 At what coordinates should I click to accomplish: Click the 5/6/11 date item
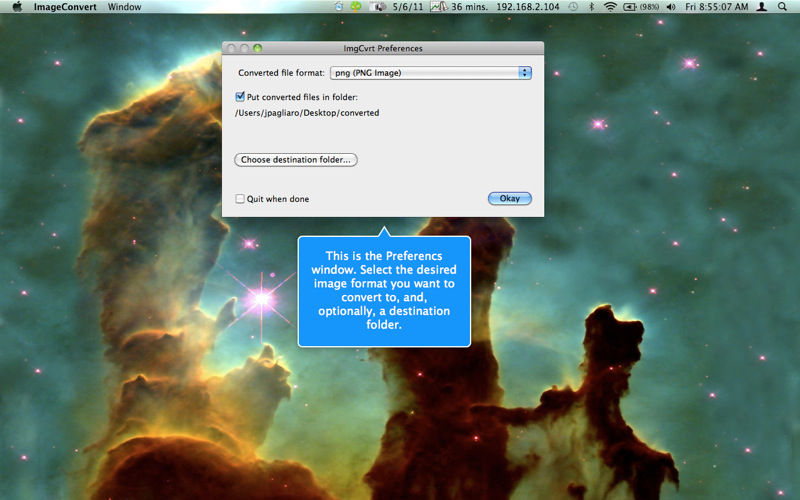point(408,7)
